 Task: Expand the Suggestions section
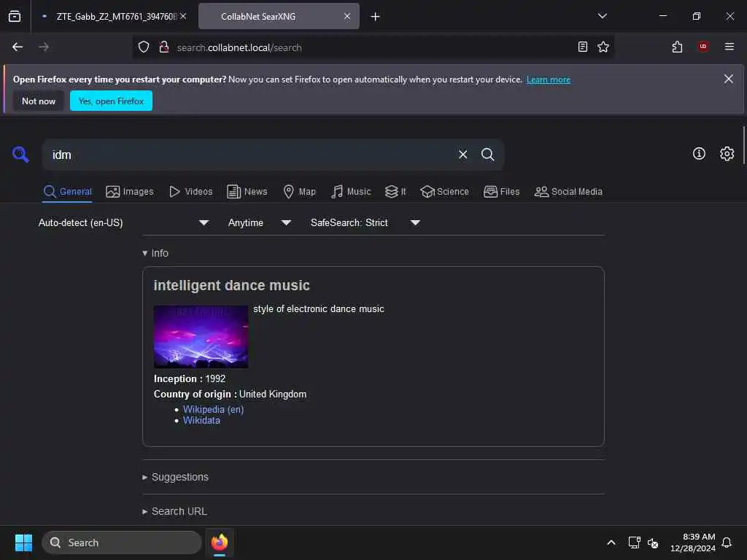click(x=175, y=477)
